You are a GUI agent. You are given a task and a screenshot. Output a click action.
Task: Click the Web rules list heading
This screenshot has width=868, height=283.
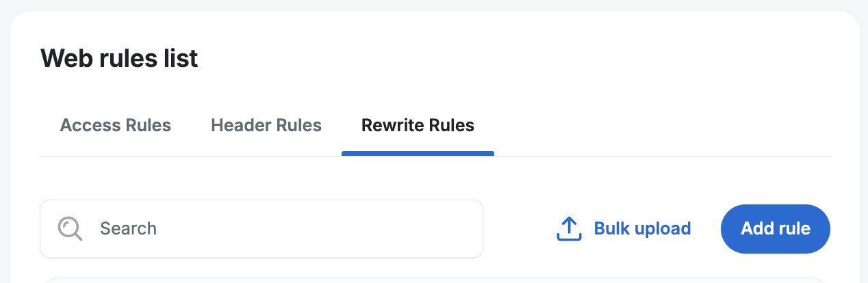coord(119,59)
